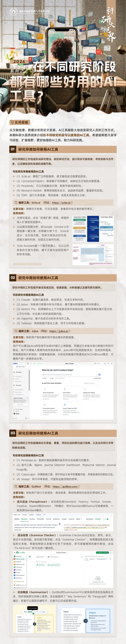Click the lightbulb icon beside 实用提醒
The width and height of the screenshot is (126, 644).
click(x=12, y=122)
